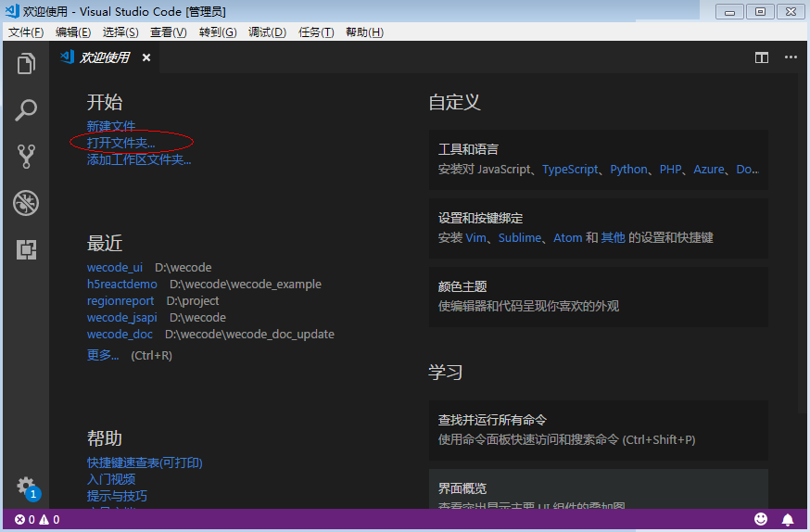810x532 pixels.
Task: Click the D:\wecode\wecode_doc_update path text
Action: [249, 335]
